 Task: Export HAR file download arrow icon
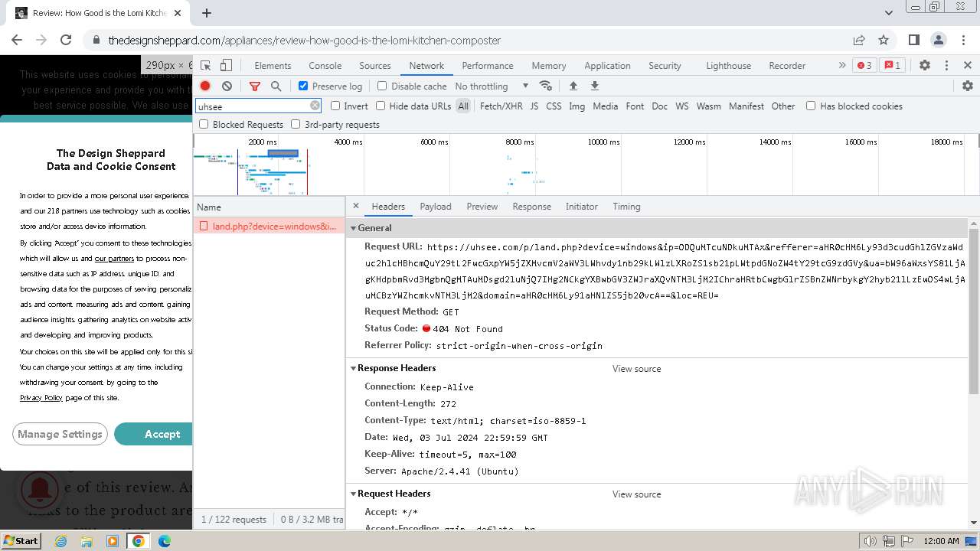(594, 86)
